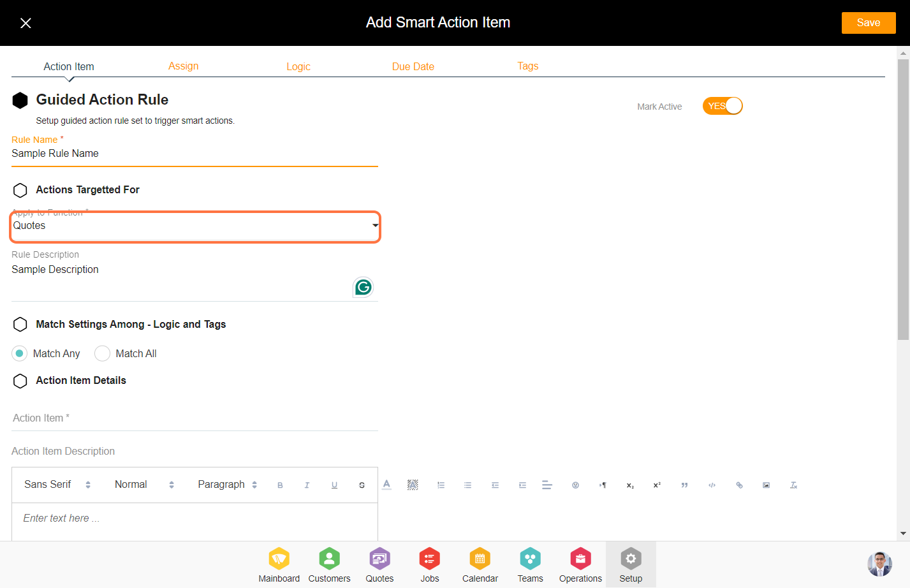Screen dimensions: 910x588
Task: Toggle the Mark Active switch
Action: (x=723, y=106)
